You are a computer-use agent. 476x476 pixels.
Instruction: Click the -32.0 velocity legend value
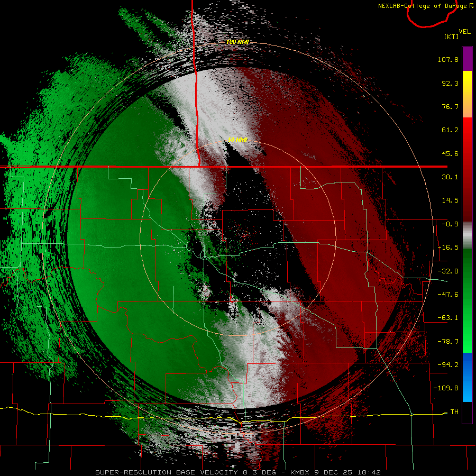point(448,271)
